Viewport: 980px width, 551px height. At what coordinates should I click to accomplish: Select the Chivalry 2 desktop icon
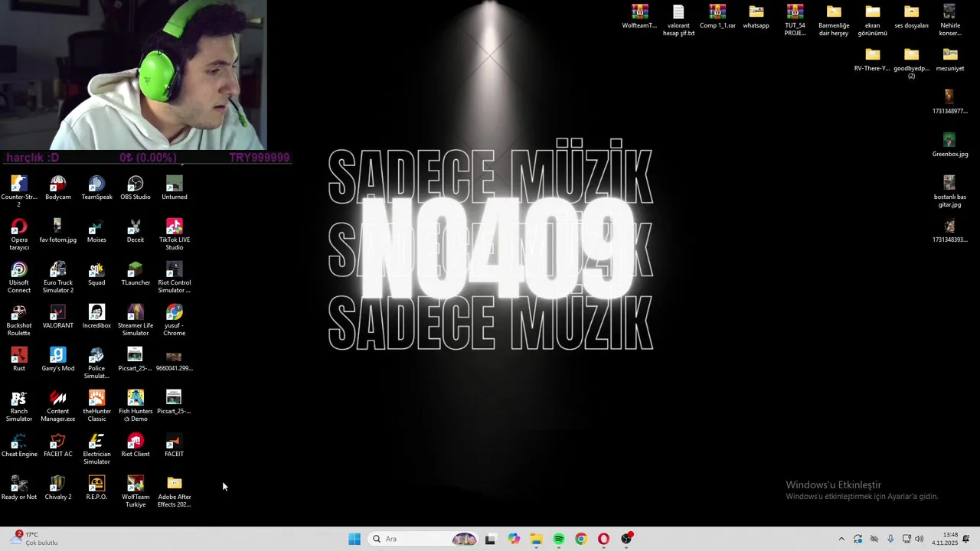58,488
